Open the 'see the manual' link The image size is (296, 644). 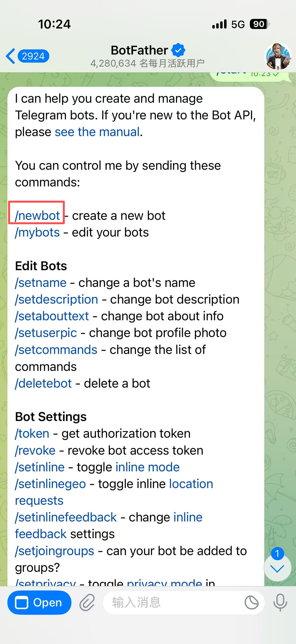click(x=97, y=132)
